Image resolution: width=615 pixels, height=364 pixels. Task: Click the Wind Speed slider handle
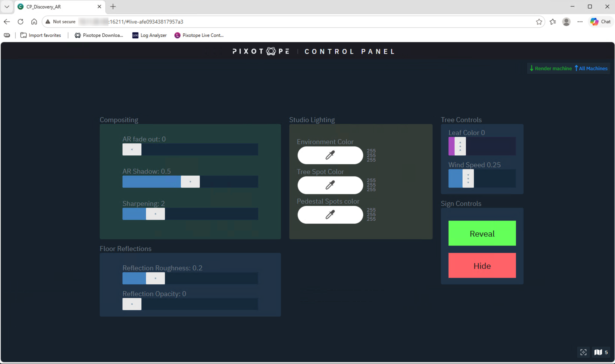tap(468, 178)
